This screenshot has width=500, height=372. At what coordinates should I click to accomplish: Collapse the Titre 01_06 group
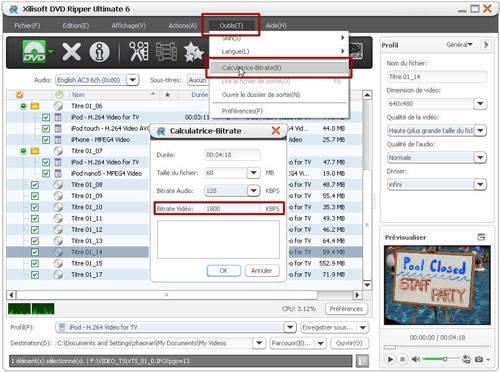(23, 106)
